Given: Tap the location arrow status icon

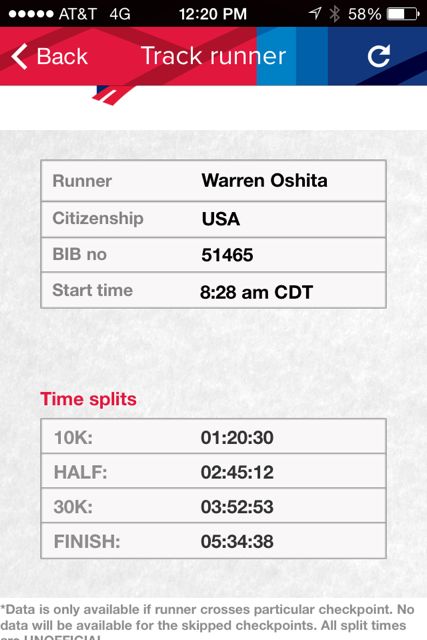Looking at the screenshot, I should coord(315,13).
